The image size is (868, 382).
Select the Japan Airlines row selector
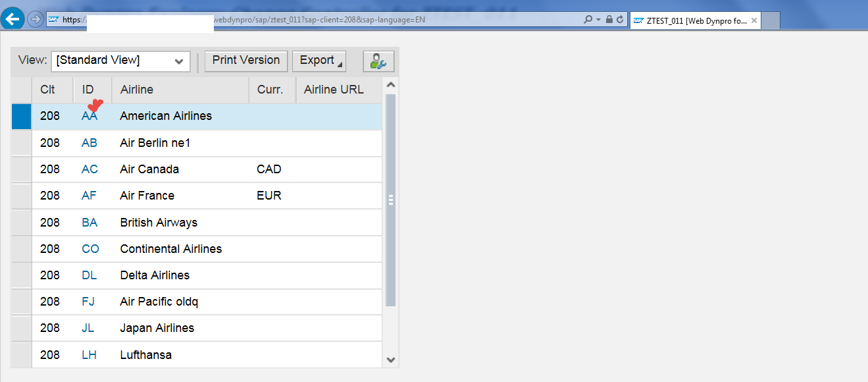[x=22, y=328]
